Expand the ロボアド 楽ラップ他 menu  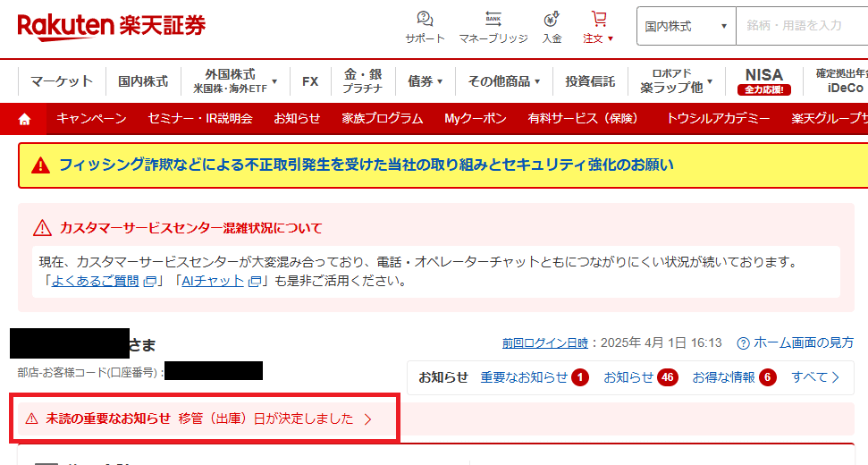(x=711, y=81)
